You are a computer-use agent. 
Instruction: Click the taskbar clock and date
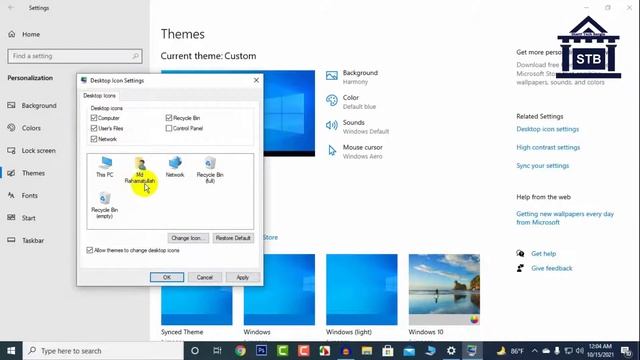point(600,351)
